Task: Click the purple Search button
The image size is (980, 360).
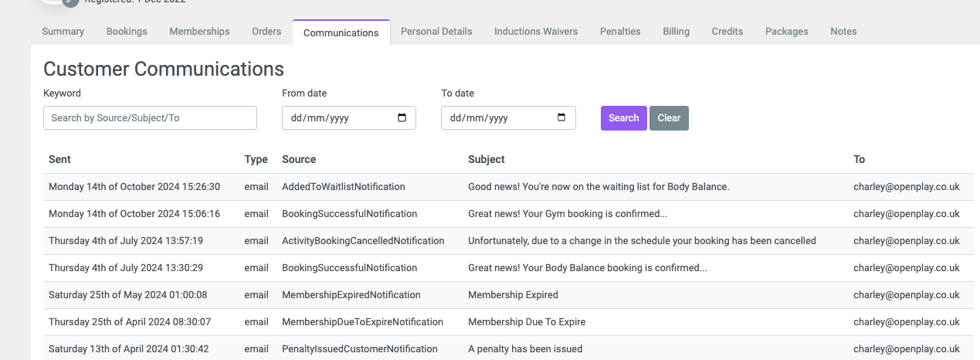Action: pos(624,118)
